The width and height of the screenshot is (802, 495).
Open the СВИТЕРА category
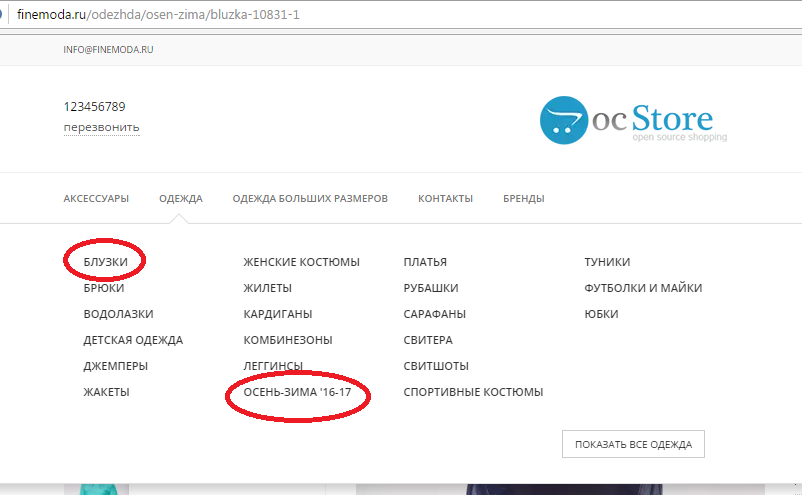[x=428, y=340]
